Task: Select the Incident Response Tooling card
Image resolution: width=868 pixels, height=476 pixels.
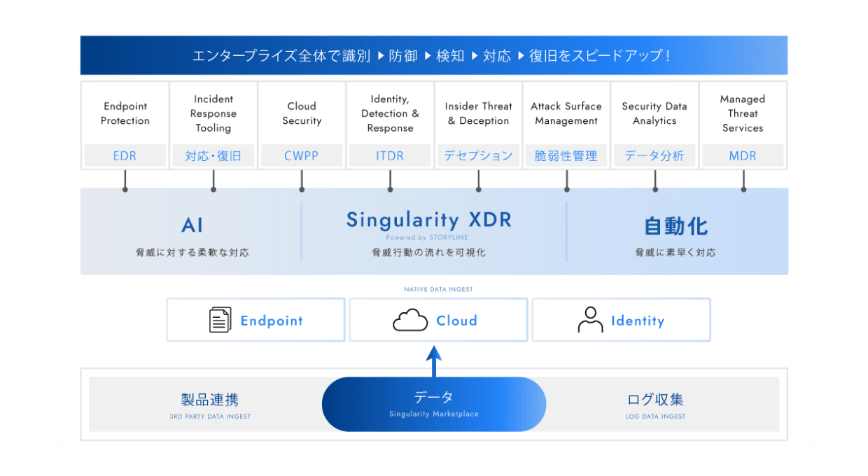Action: click(x=213, y=125)
